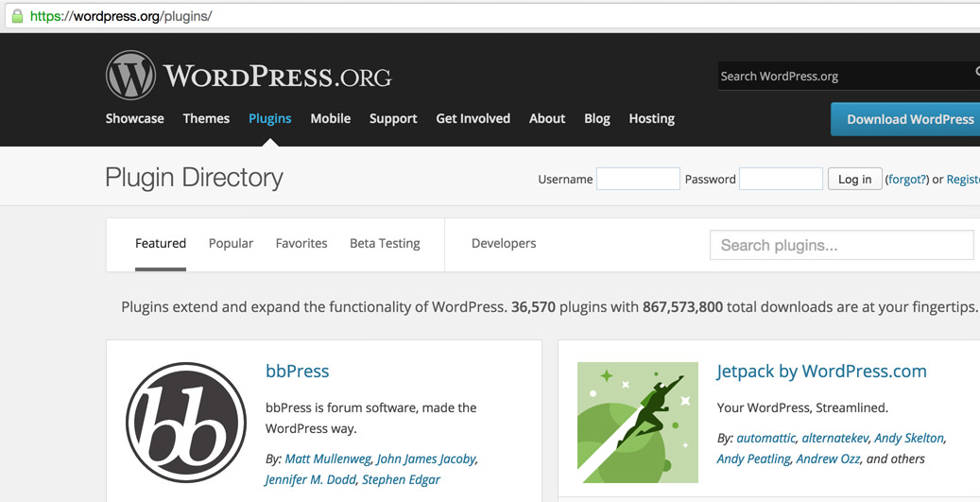Switch to the Popular tab
Image resolution: width=980 pixels, height=502 pixels.
click(x=231, y=244)
